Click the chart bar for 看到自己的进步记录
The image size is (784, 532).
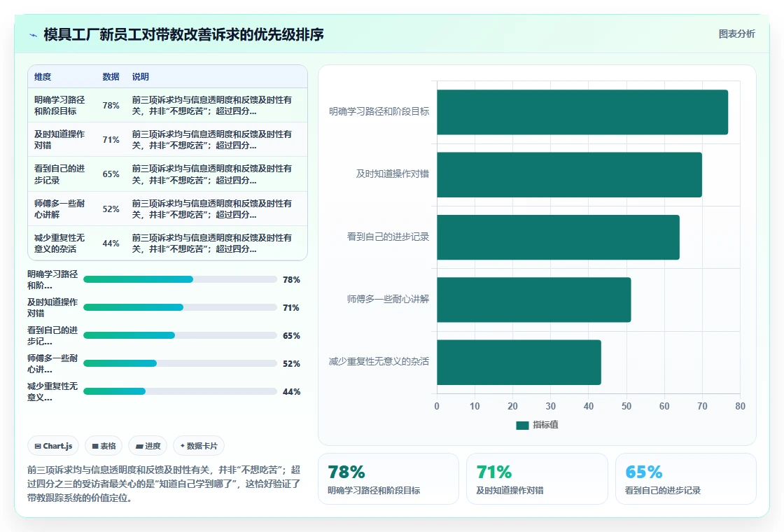[558, 237]
